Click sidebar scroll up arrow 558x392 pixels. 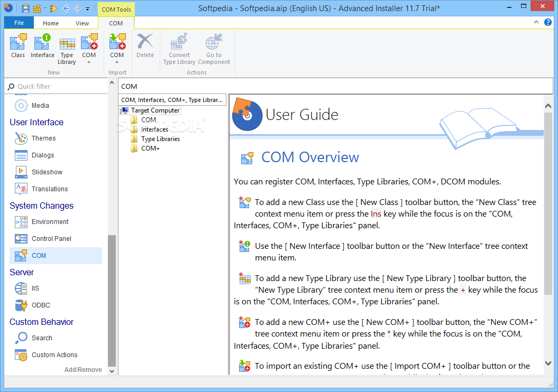[x=112, y=83]
